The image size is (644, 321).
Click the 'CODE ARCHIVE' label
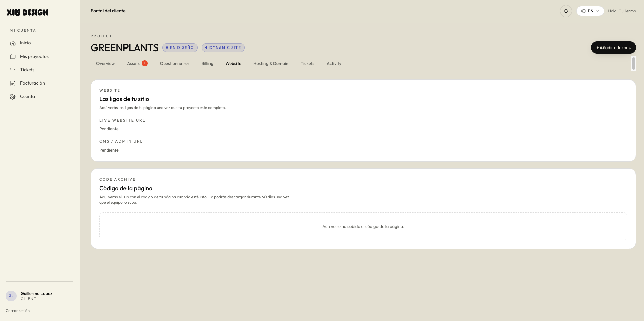pos(117,179)
